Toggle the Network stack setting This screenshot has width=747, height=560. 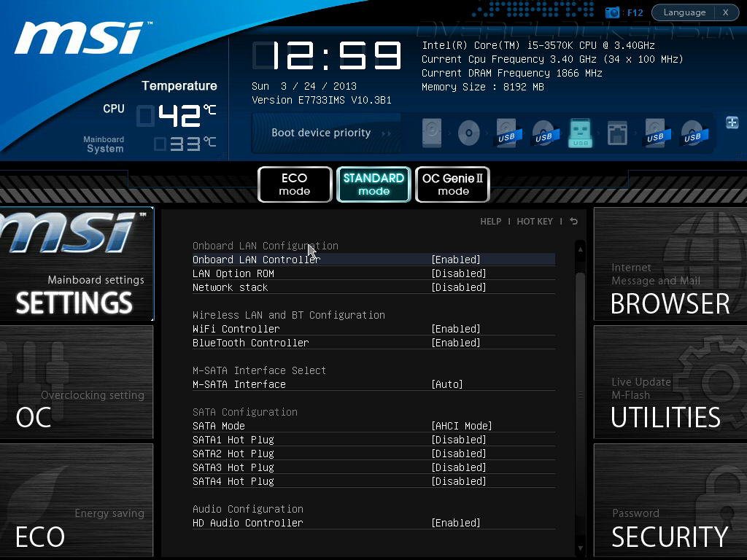point(373,287)
